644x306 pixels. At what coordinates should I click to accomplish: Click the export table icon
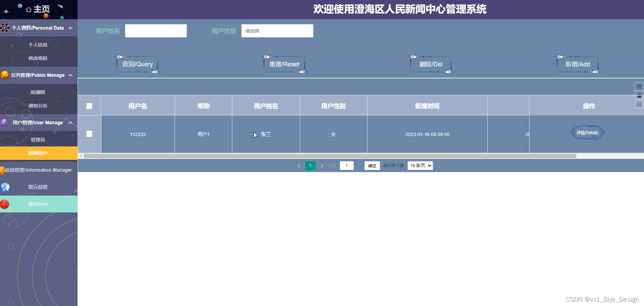point(639,96)
